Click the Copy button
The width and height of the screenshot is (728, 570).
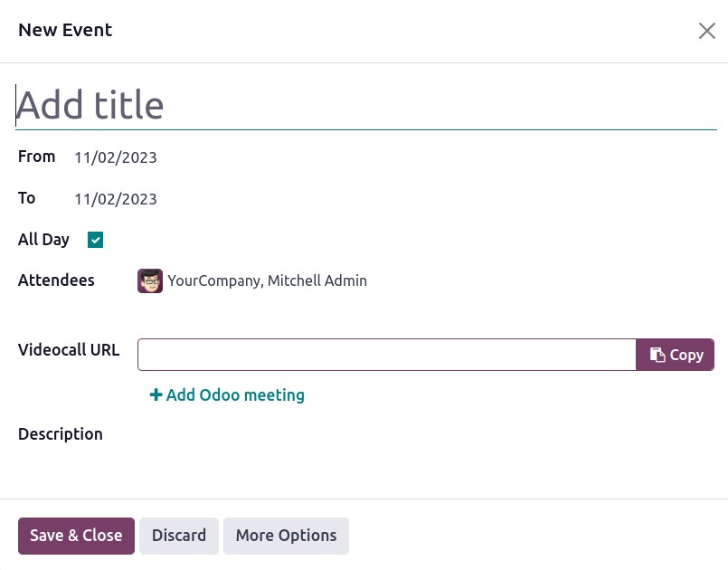point(675,355)
